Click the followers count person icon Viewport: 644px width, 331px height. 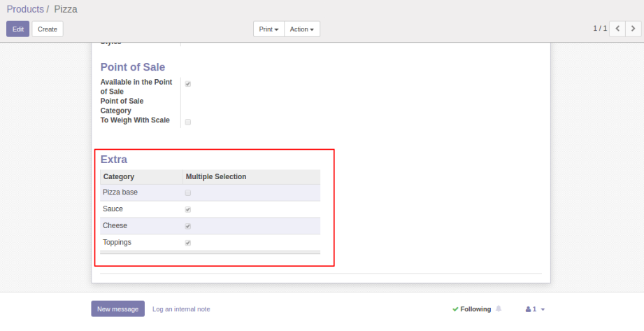529,309
